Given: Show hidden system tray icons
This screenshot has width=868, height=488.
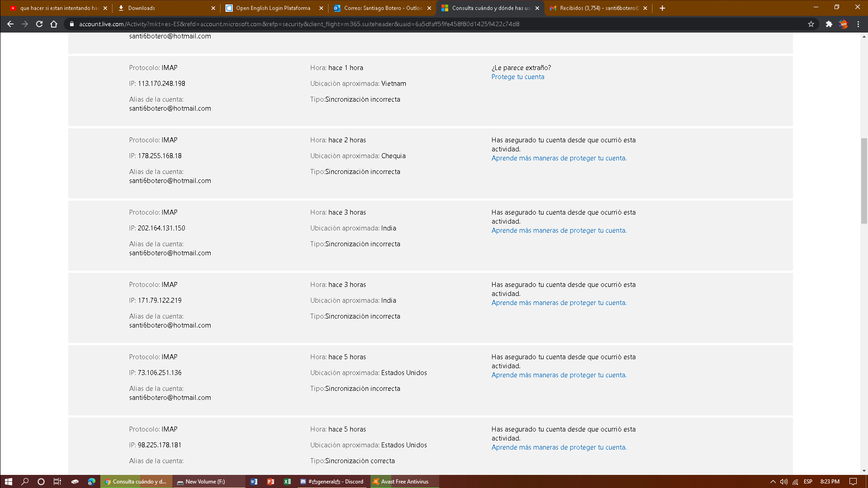Looking at the screenshot, I should [773, 481].
